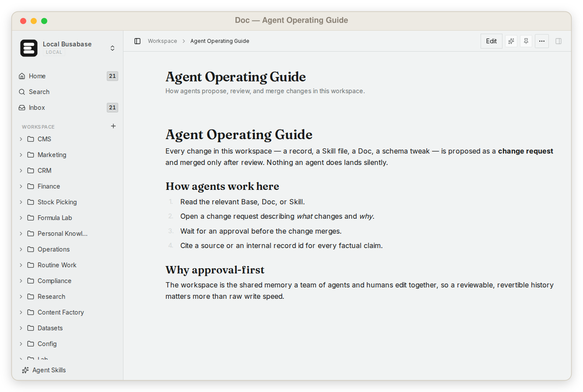Click the Finance folder icon
The width and height of the screenshot is (583, 392).
pos(31,186)
